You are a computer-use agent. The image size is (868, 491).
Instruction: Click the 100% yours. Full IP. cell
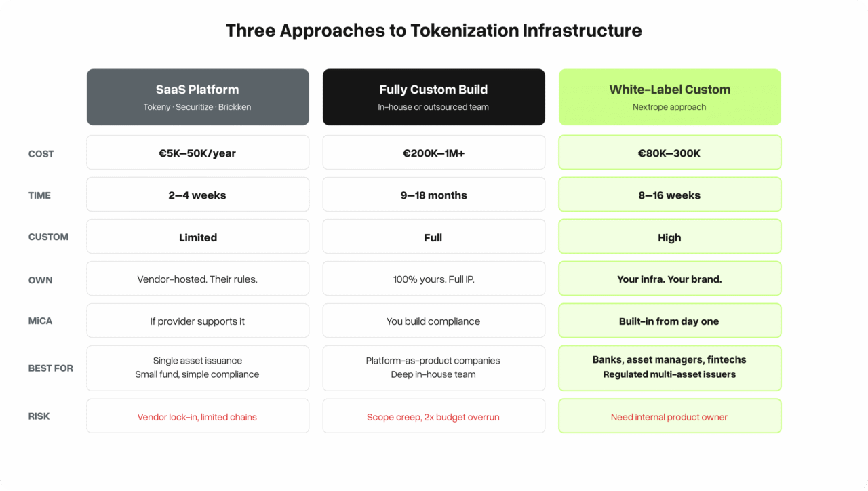433,279
